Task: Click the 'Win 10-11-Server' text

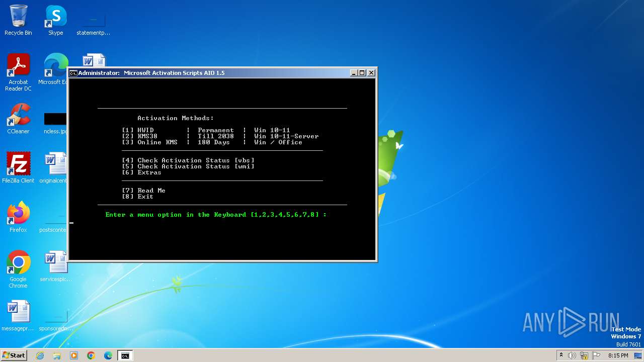Action: tap(286, 136)
